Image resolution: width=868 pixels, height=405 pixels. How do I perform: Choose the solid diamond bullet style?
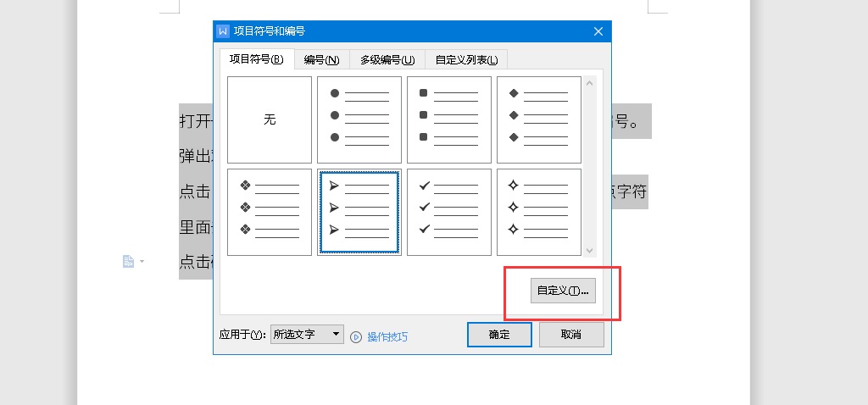[539, 119]
